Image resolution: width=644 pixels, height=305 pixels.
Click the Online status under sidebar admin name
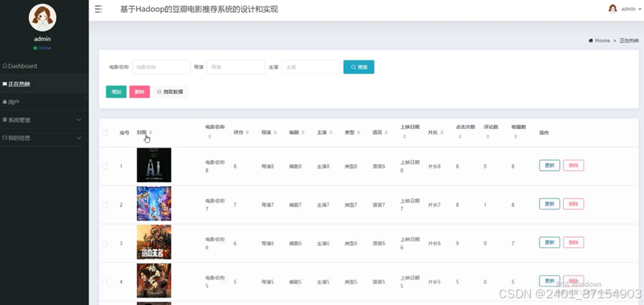pos(42,48)
